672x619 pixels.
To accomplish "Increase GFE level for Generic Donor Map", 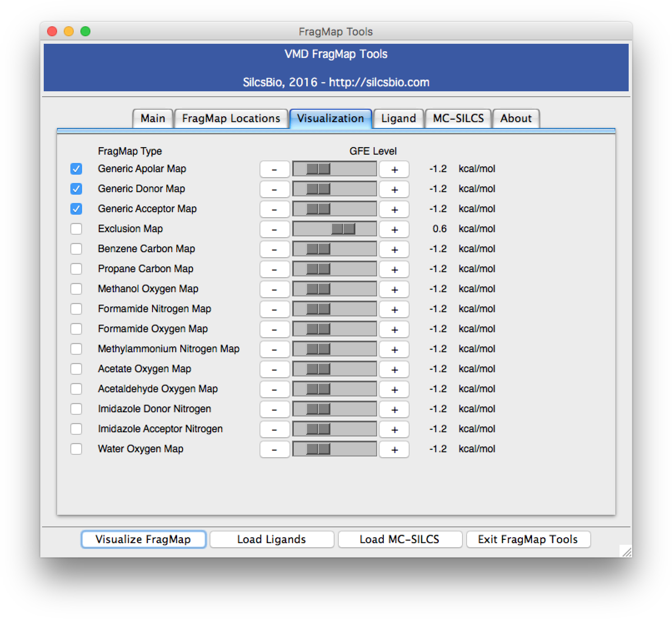I will click(x=394, y=189).
